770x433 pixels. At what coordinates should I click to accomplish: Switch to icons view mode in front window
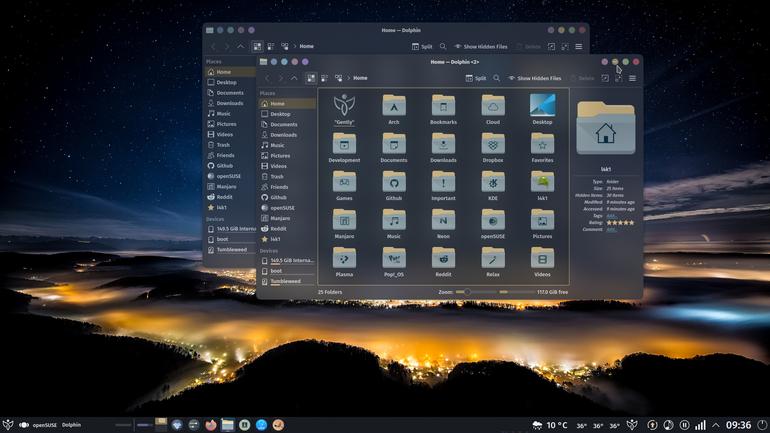pyautogui.click(x=311, y=78)
